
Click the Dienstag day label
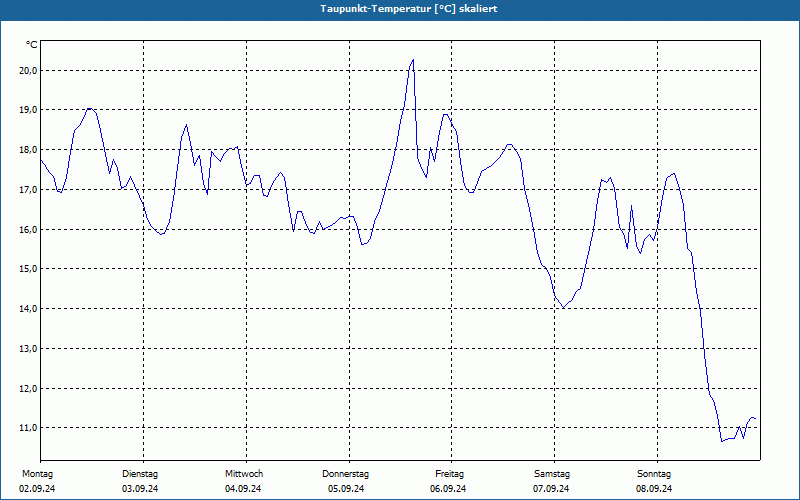pyautogui.click(x=140, y=474)
